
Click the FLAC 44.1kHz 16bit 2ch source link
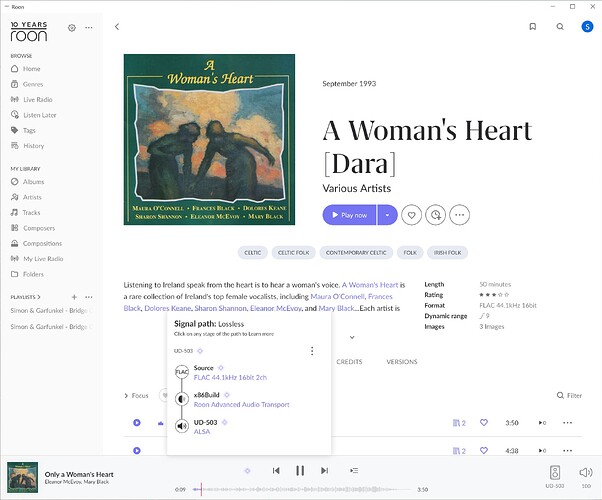(230, 377)
